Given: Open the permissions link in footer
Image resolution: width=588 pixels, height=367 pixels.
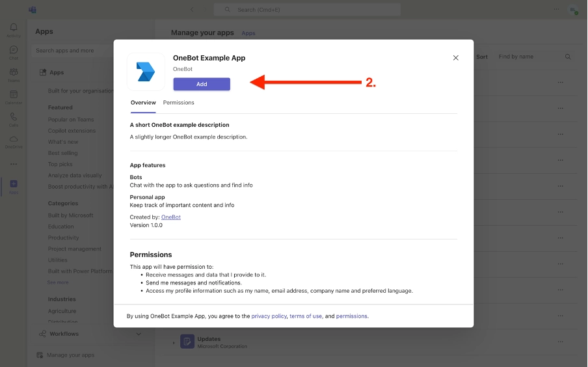Looking at the screenshot, I should (x=351, y=316).
